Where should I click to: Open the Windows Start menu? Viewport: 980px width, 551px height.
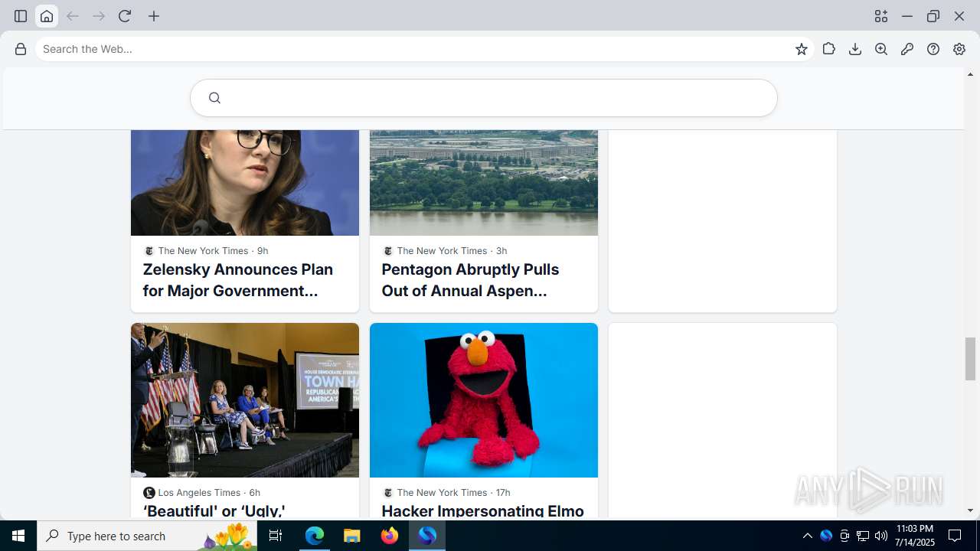[x=18, y=536]
